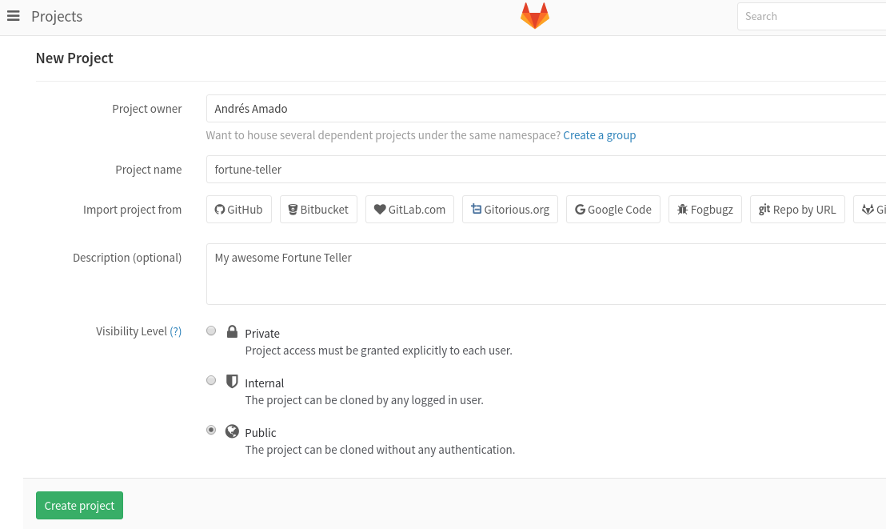Open the hamburger navigation menu
Screen dimensions: 886x529
(x=13, y=16)
